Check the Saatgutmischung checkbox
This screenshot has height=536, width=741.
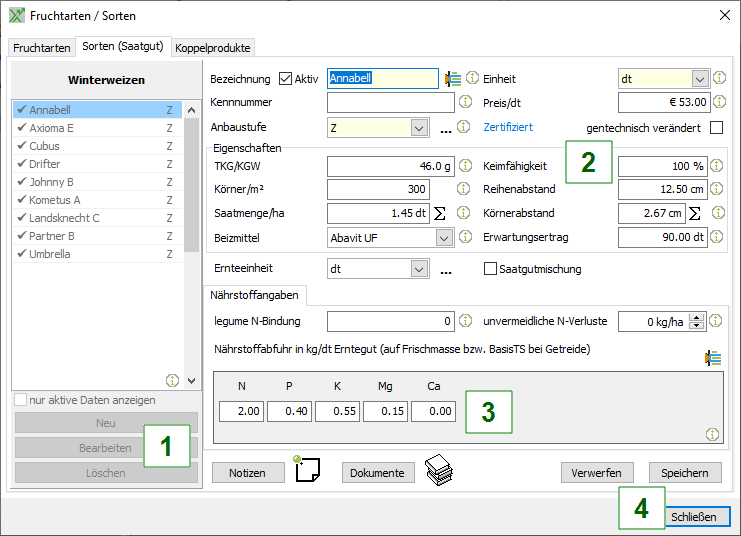[x=490, y=269]
